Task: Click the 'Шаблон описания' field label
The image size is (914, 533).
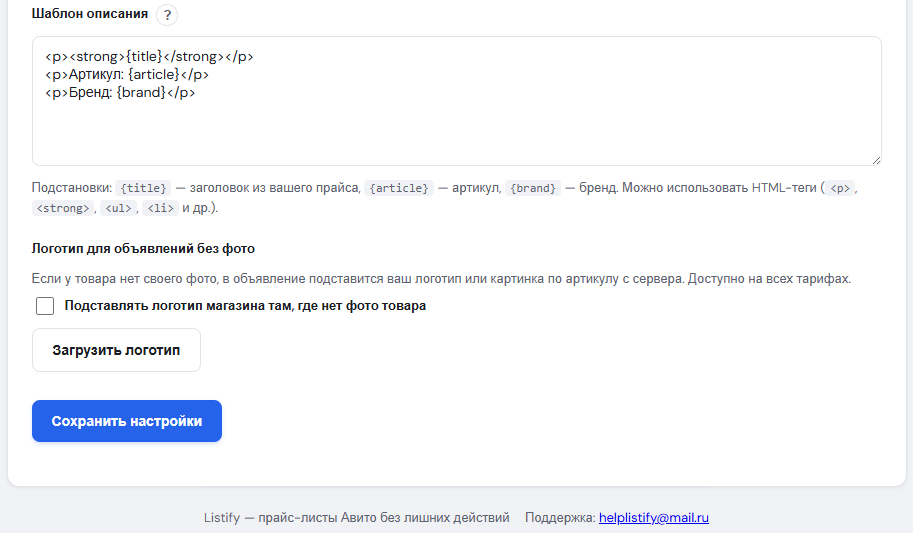Action: click(90, 15)
